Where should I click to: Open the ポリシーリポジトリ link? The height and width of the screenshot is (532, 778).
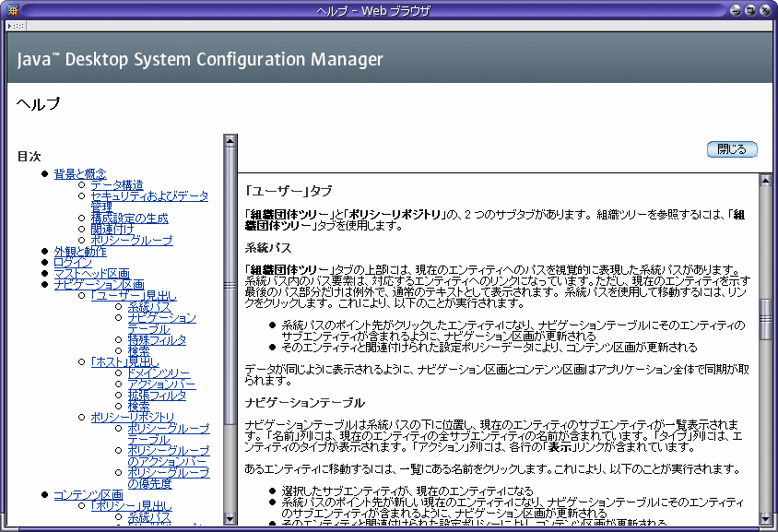(133, 418)
